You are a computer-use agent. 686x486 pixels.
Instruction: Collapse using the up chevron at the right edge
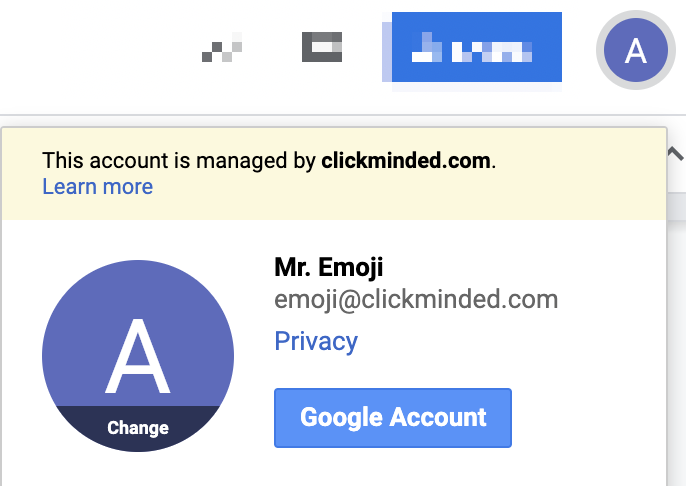676,155
